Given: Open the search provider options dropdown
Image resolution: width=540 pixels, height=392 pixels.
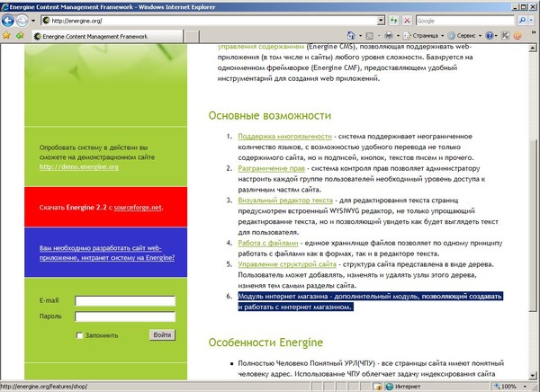Looking at the screenshot, I should [531, 21].
